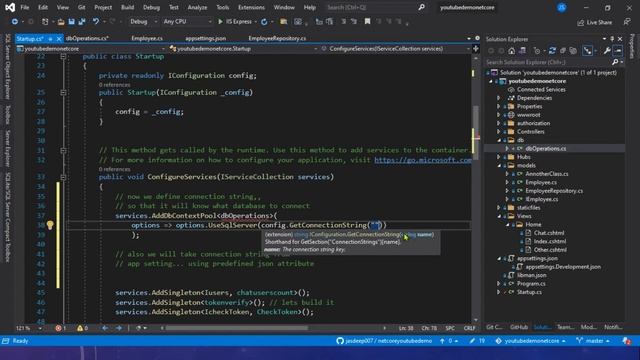Select Chat.cshtml in Solution Explorer
Image resolution: width=640 pixels, height=360 pixels.
click(x=549, y=233)
